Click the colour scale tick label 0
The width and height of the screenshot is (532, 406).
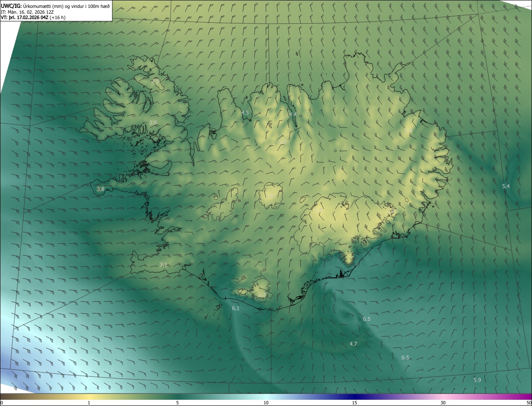click(x=2, y=403)
